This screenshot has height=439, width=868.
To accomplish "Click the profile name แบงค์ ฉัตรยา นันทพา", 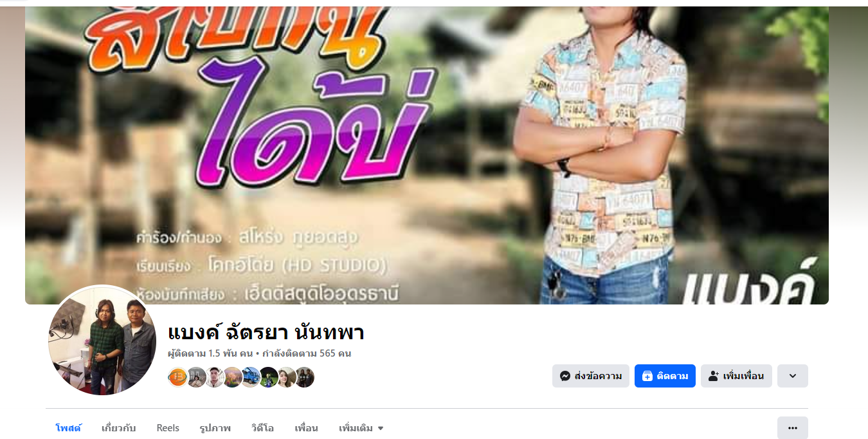I will (266, 333).
